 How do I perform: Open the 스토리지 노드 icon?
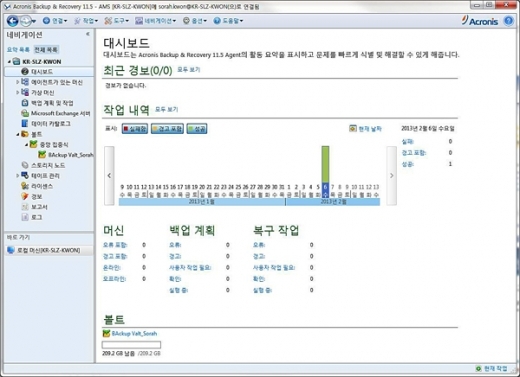click(x=25, y=165)
